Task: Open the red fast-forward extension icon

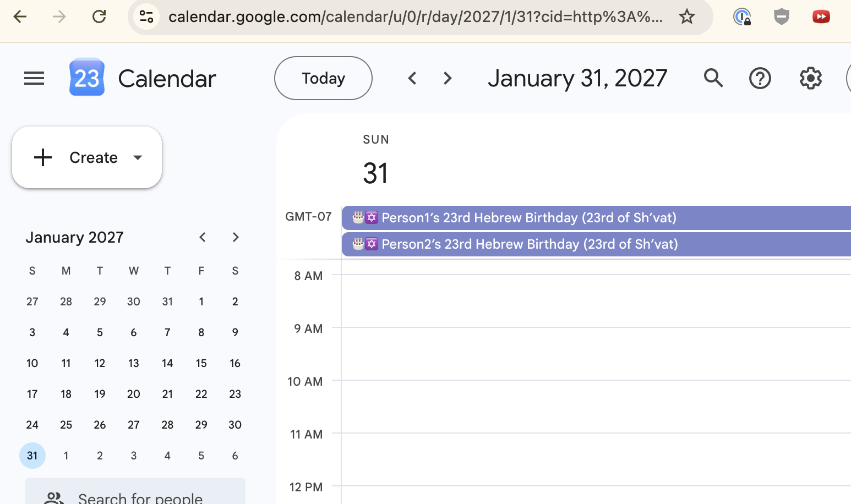Action: 821,17
